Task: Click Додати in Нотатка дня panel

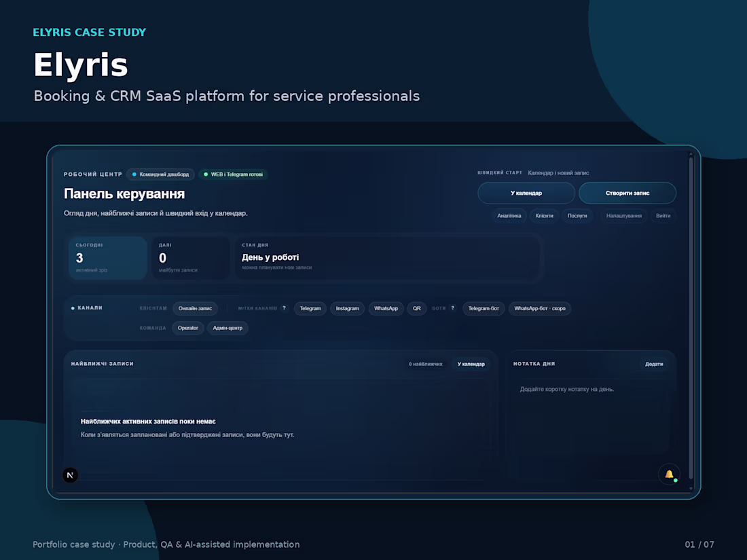Action: point(654,364)
